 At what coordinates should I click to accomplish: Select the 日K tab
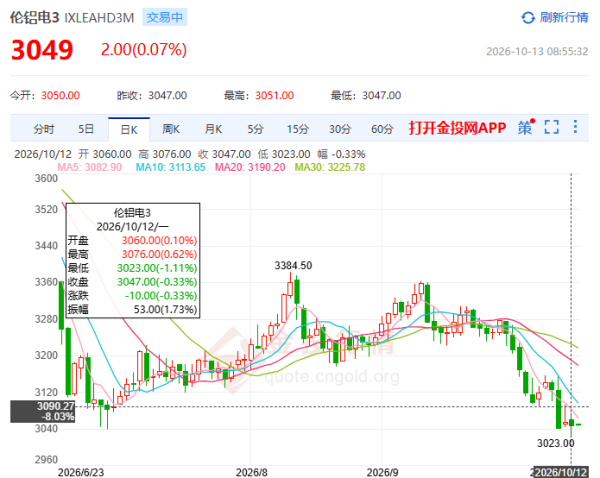pyautogui.click(x=129, y=130)
